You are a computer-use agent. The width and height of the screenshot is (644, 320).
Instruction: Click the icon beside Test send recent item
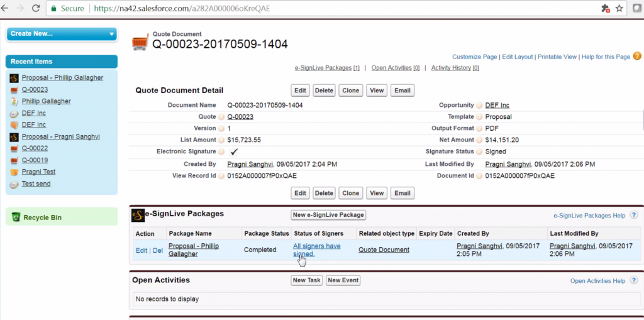[14, 184]
